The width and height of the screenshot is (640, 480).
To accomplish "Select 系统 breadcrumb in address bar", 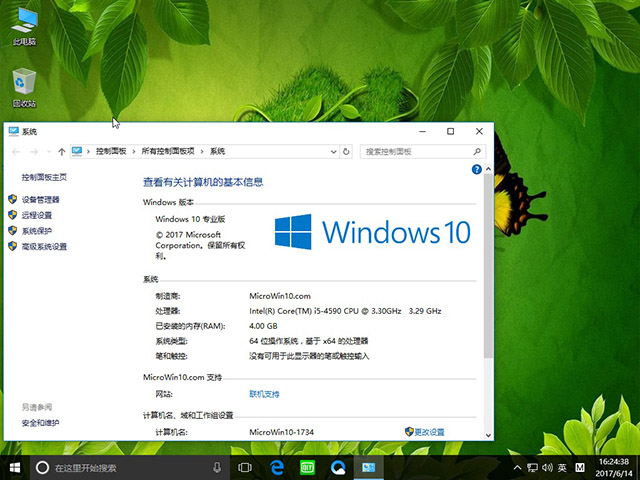I will (218, 151).
